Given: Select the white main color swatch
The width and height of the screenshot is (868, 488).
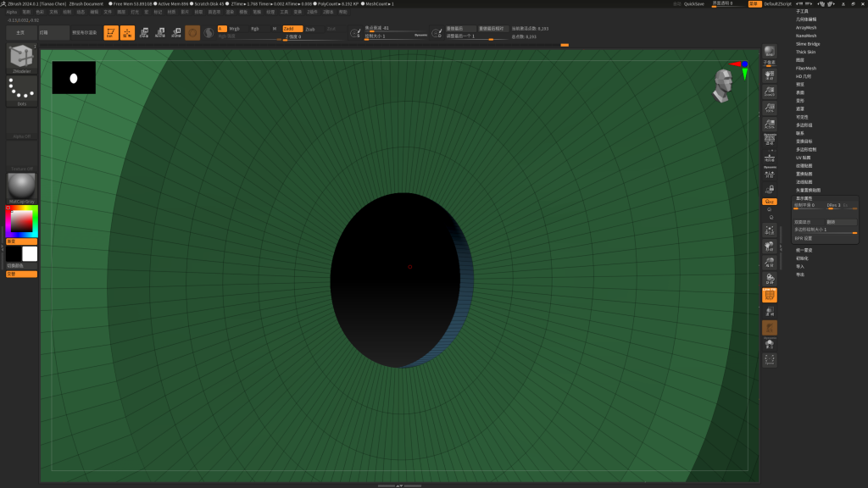Looking at the screenshot, I should point(30,254).
